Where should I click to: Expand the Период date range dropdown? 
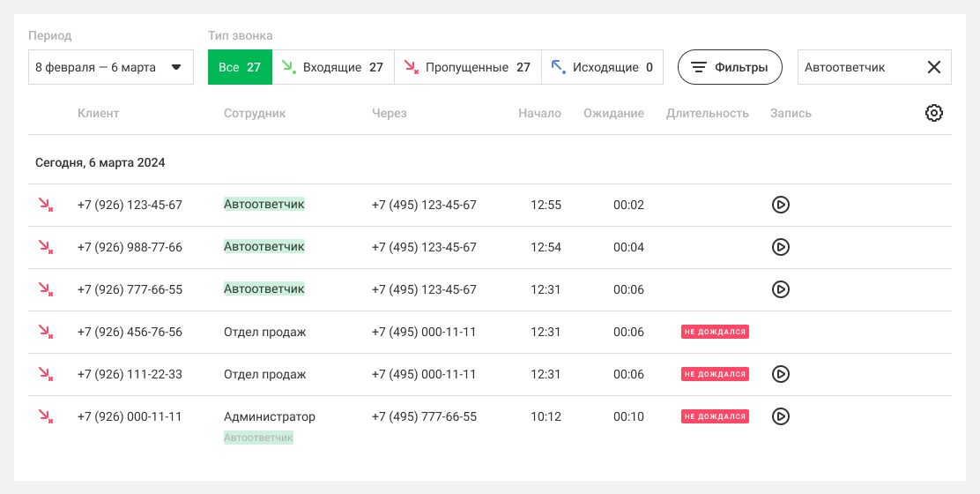[111, 67]
